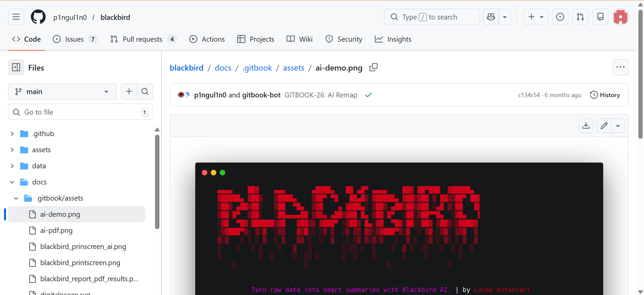Viewport: 644px width, 295px height.
Task: Search this repository with the magnifier button
Action: click(x=145, y=91)
